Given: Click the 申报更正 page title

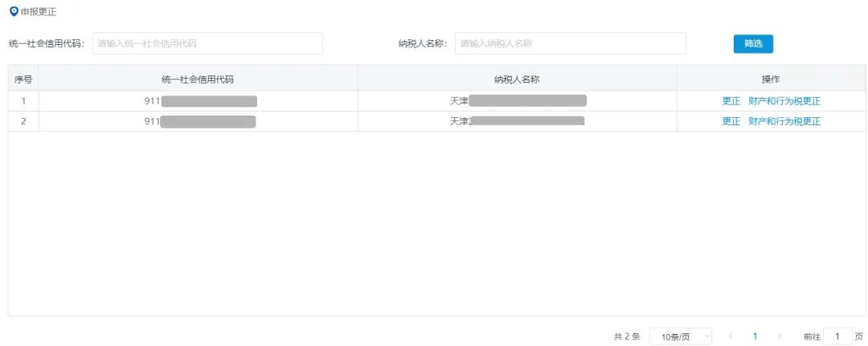Looking at the screenshot, I should point(39,11).
